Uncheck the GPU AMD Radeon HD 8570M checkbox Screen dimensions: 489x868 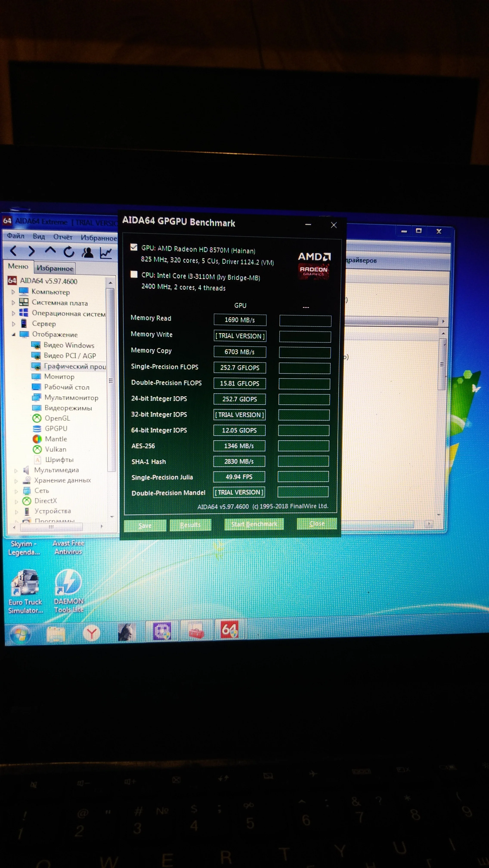coord(134,247)
